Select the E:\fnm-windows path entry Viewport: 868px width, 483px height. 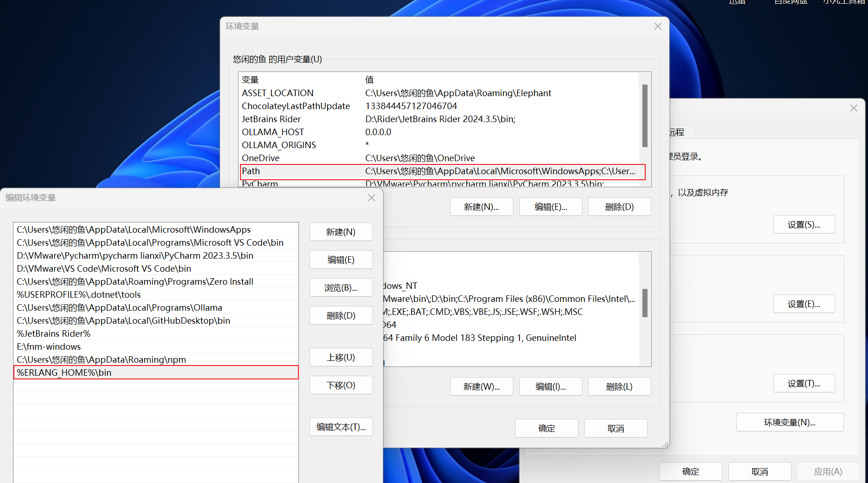pyautogui.click(x=156, y=346)
